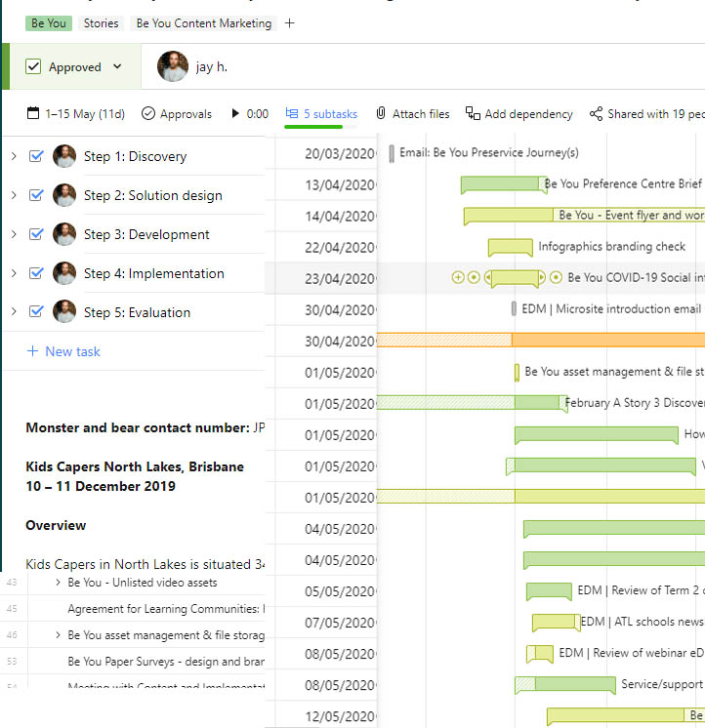Select the Be You COVID-19 Social bar
Image resolution: width=705 pixels, height=728 pixels.
pos(515,278)
